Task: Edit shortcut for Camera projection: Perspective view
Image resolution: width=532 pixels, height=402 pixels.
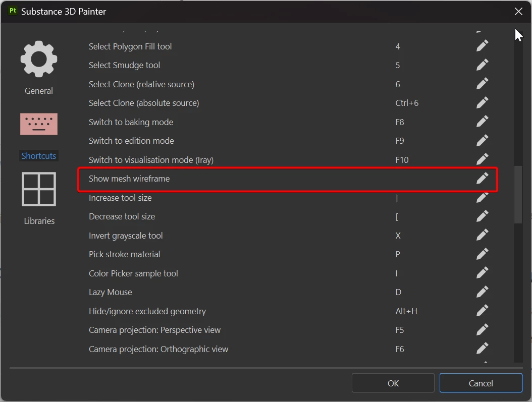Action: (x=482, y=330)
